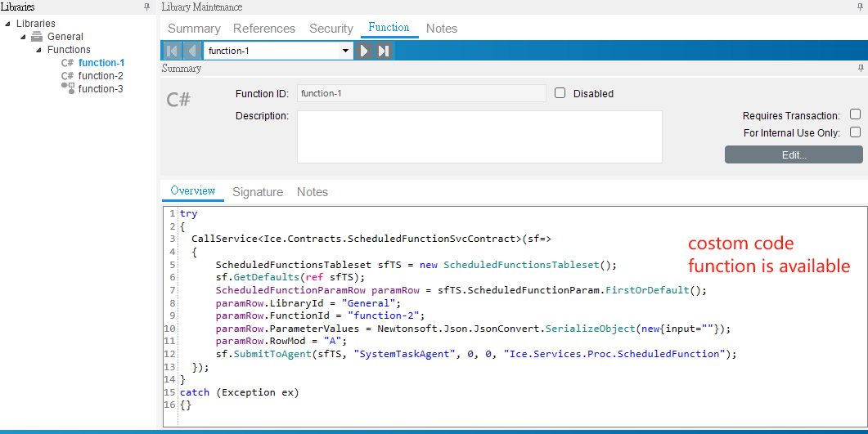Click the C# icon beside function-2
The width and height of the screenshot is (868, 434).
(x=67, y=76)
